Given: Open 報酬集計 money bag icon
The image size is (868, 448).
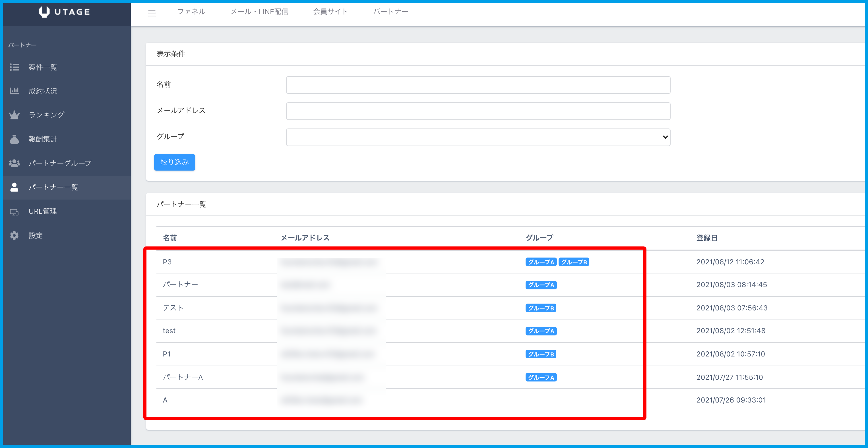Looking at the screenshot, I should 14,139.
